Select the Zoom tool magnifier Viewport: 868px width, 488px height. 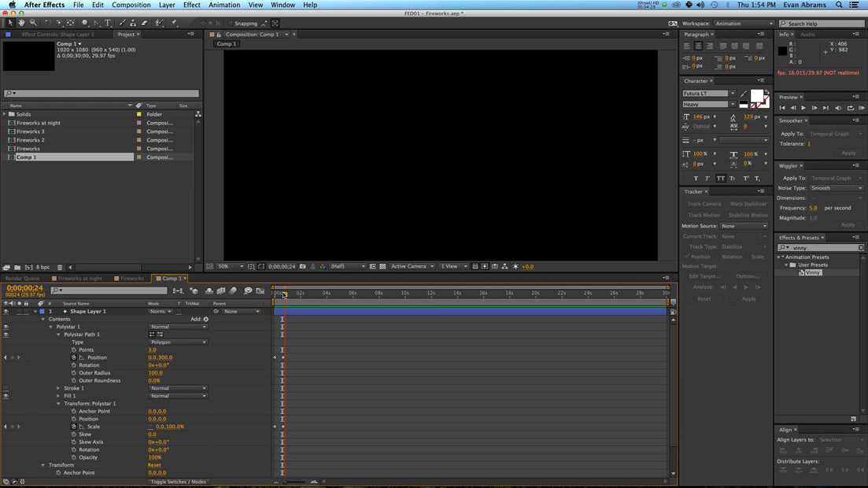[x=33, y=23]
